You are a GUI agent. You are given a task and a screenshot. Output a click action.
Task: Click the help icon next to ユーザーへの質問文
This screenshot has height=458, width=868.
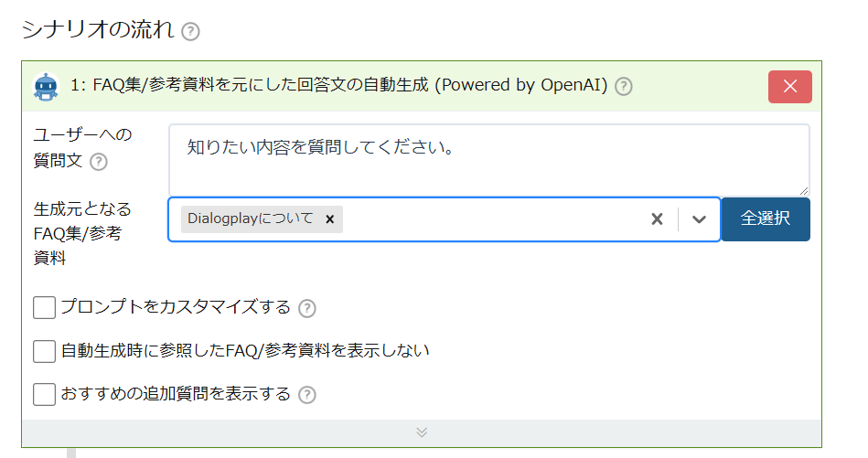click(99, 162)
